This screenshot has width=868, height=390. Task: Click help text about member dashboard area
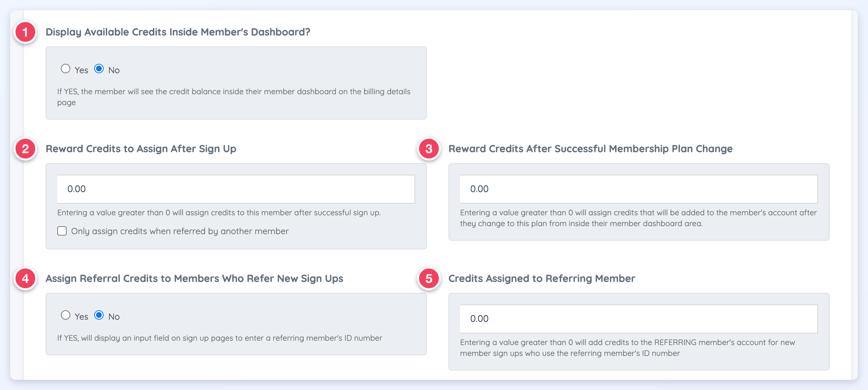[x=638, y=218]
